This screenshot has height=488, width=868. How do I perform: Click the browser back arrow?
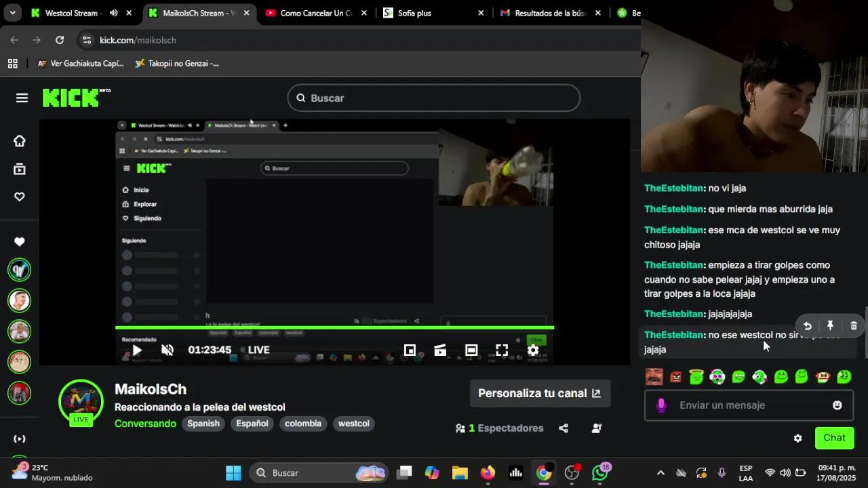pyautogui.click(x=14, y=40)
